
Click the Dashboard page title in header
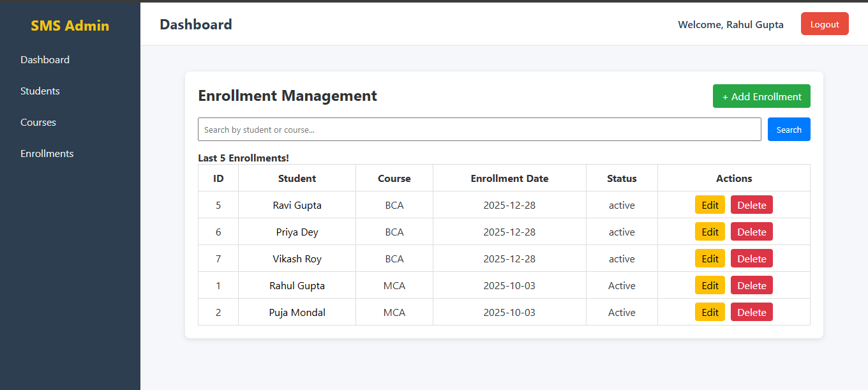point(196,24)
